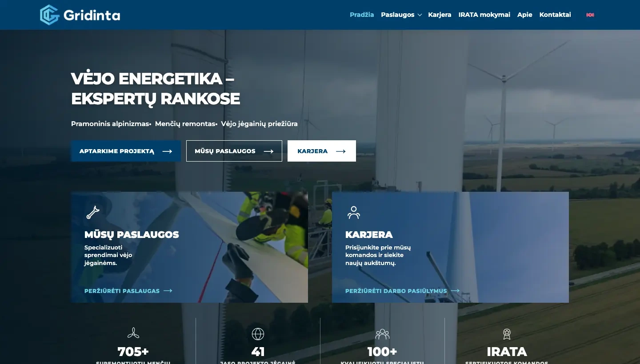
Task: Follow the Peržiūrėti paslaugas link
Action: [128, 291]
